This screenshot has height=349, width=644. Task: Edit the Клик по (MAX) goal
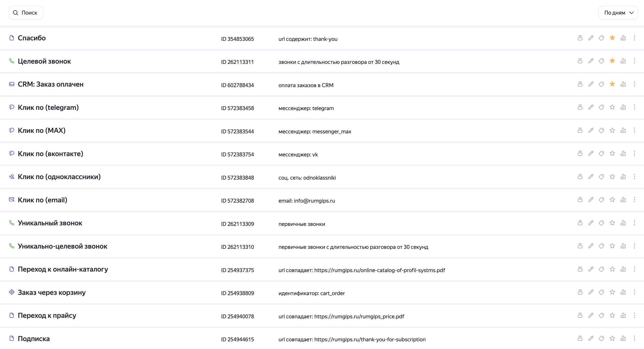(591, 130)
